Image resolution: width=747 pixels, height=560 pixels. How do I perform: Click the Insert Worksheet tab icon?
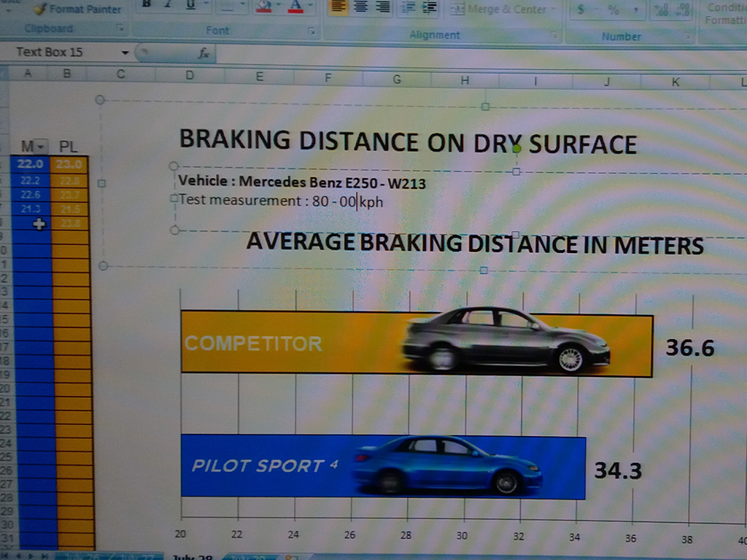292,558
